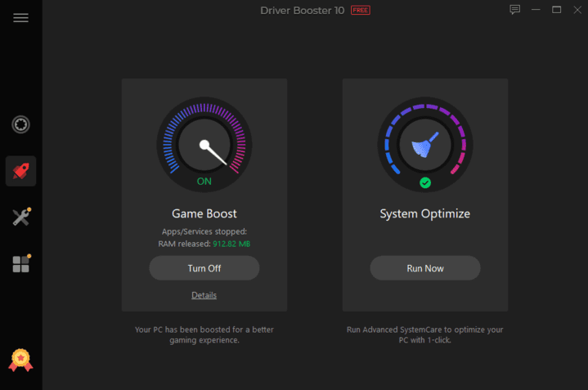This screenshot has width=588, height=390.
Task: Select the rocket Boost icon in sidebar
Action: tap(20, 171)
